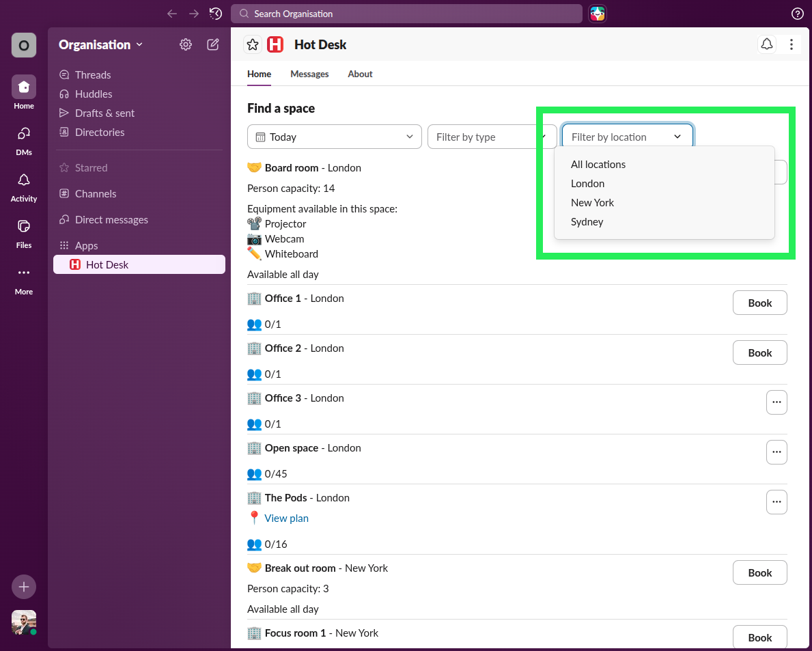Open workspace settings gear icon
The width and height of the screenshot is (812, 651).
pos(186,44)
